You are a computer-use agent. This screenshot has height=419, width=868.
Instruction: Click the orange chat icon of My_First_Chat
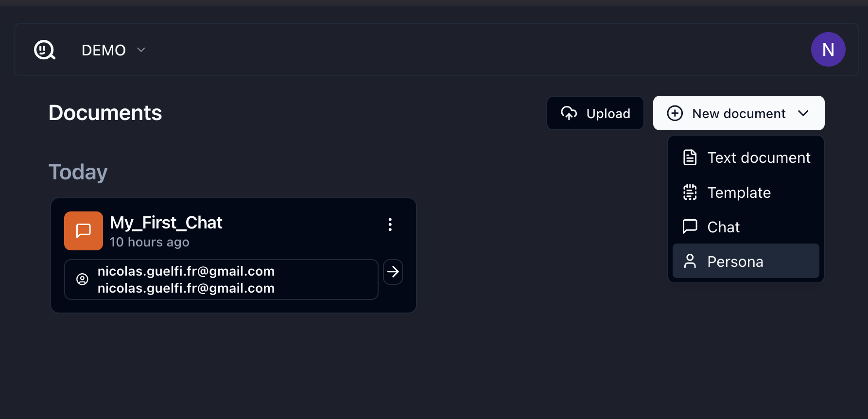tap(84, 231)
